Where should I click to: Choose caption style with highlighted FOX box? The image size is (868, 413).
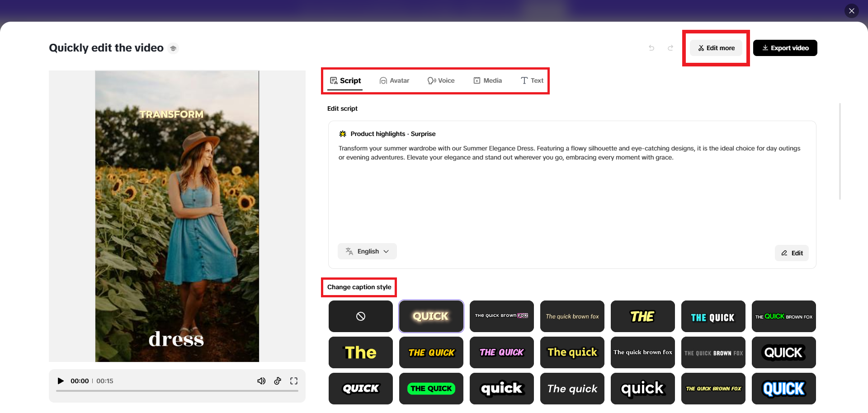(x=502, y=316)
